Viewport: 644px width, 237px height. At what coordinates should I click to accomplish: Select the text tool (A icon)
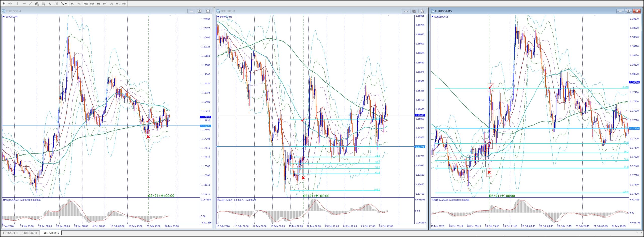point(50,4)
